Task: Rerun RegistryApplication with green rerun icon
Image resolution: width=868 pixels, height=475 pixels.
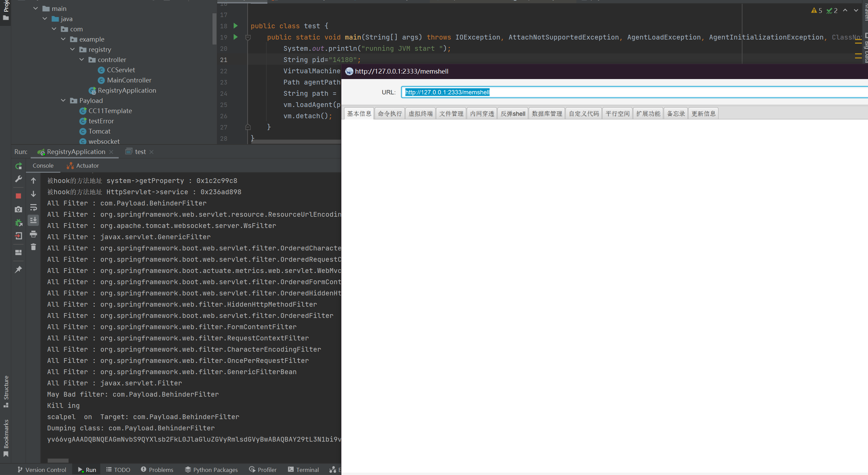Action: point(18,166)
